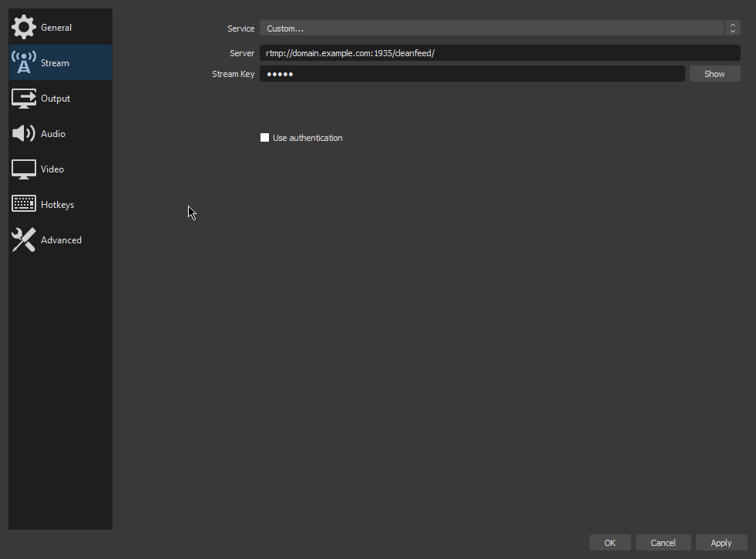756x559 pixels.
Task: Enable the Use authentication checkbox
Action: point(264,137)
